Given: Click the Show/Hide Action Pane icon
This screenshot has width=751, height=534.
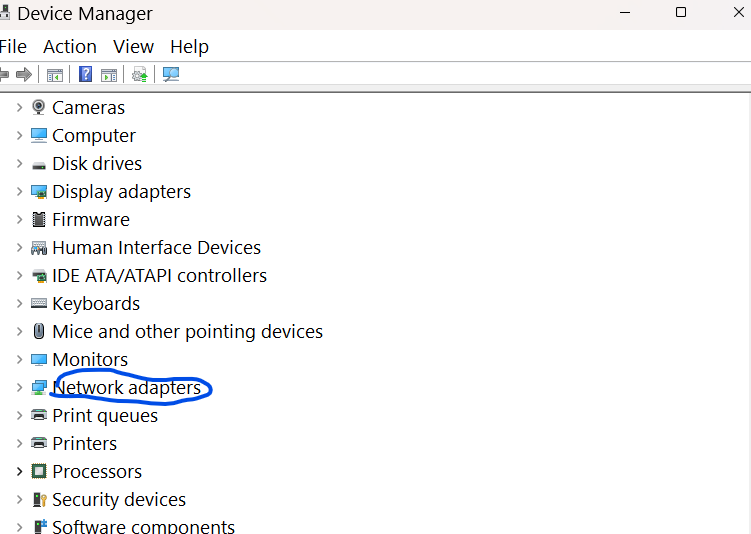Looking at the screenshot, I should [109, 75].
